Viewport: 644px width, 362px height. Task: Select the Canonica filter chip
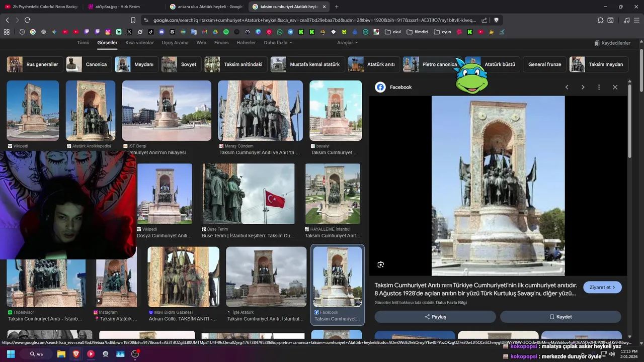point(89,64)
